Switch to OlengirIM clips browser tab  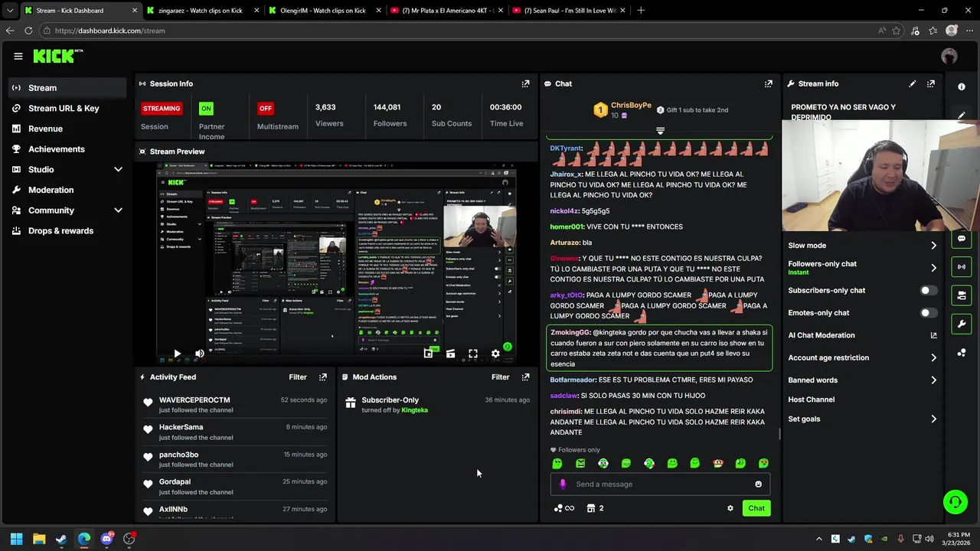point(325,10)
